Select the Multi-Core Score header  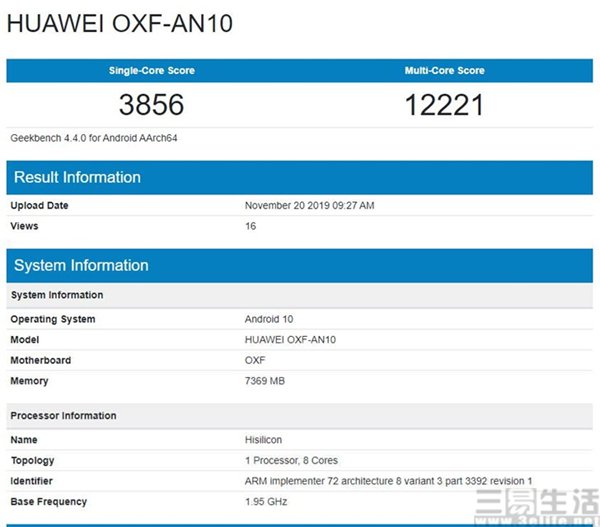[x=445, y=70]
